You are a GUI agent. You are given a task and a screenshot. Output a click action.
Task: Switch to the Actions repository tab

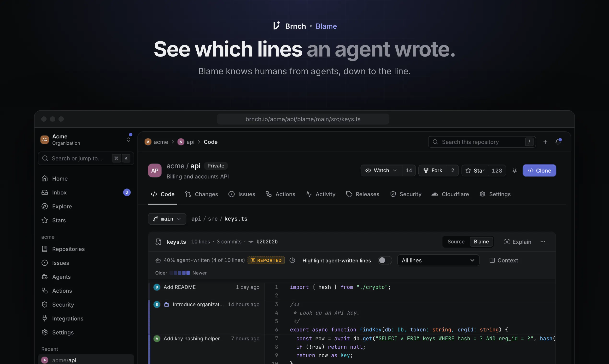point(280,194)
